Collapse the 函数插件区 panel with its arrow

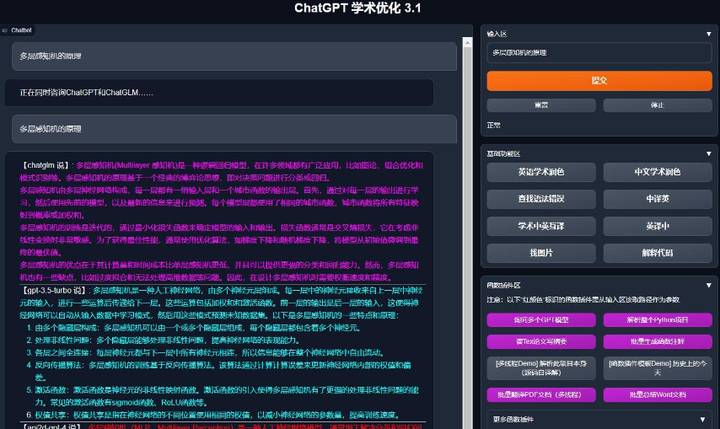tap(709, 285)
